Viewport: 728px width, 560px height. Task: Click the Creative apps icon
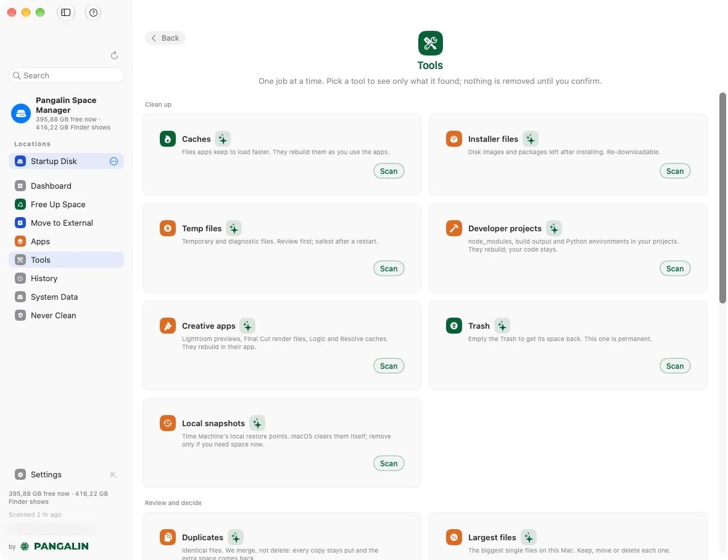pyautogui.click(x=168, y=326)
